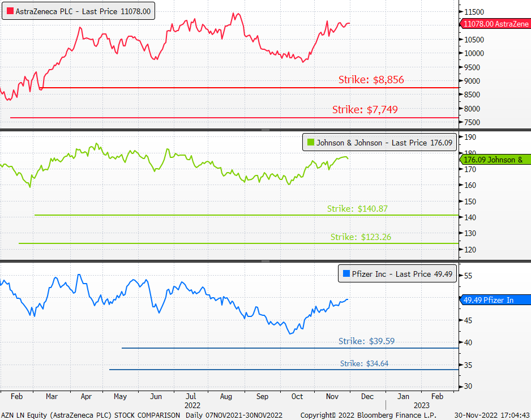Select the 'AstraZeneca PLC - Last Price 11078.00' legend text
Viewport: 531px width, 420px height.
pos(83,11)
